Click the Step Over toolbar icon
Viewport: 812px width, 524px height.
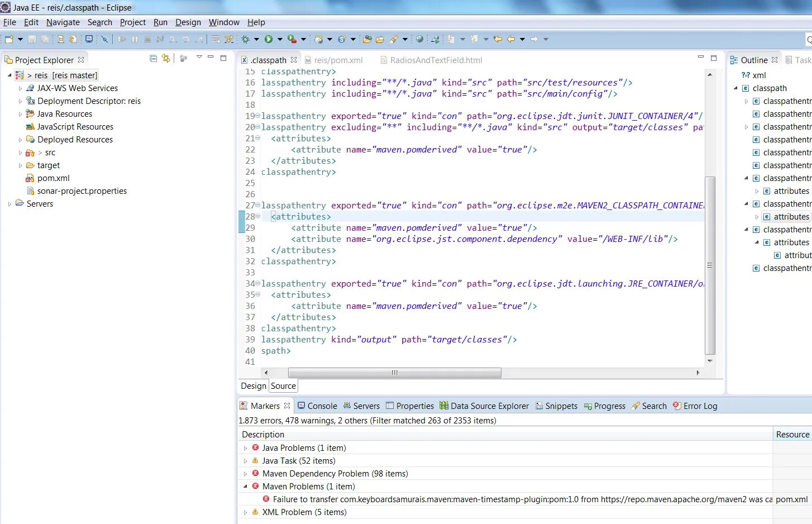186,39
